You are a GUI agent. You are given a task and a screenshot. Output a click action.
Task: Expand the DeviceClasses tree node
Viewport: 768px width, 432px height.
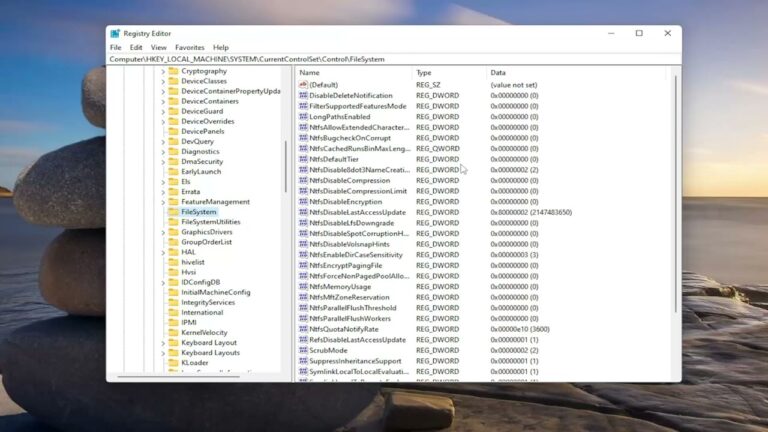point(163,81)
